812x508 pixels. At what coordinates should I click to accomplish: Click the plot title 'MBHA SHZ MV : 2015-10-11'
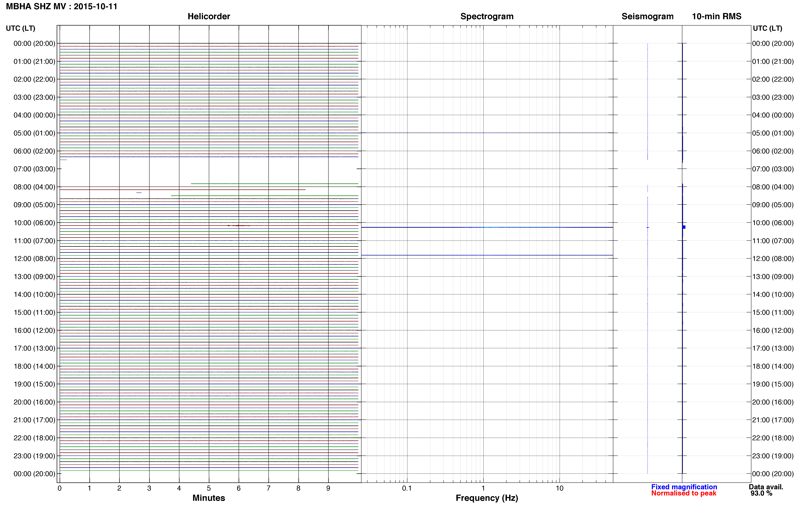click(x=62, y=6)
